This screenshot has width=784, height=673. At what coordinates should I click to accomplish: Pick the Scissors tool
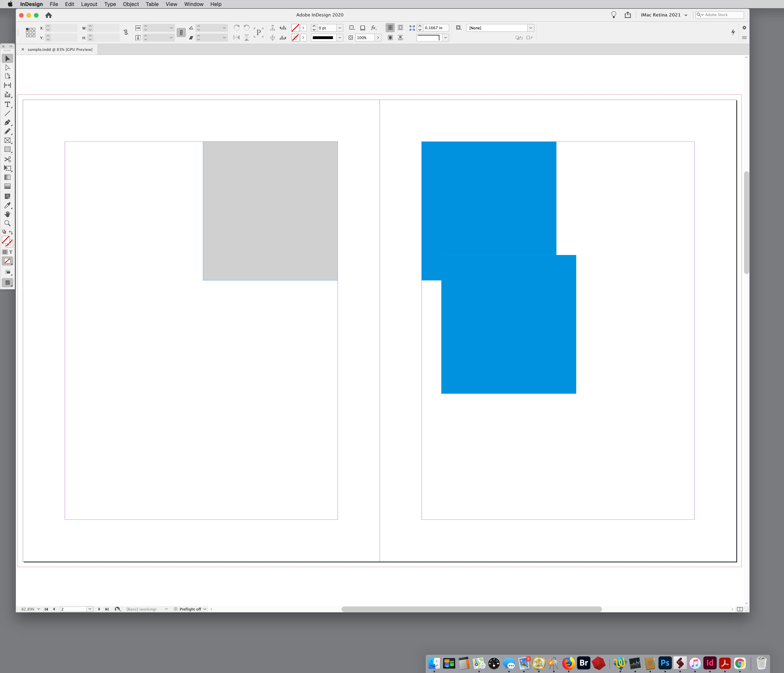[x=7, y=159]
